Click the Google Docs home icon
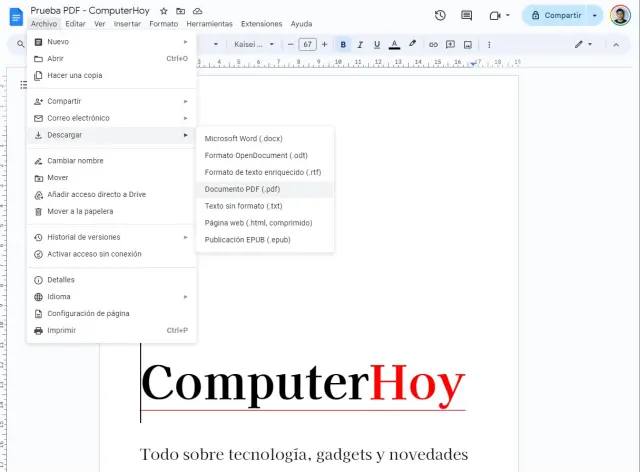This screenshot has height=472, width=640. coord(15,16)
